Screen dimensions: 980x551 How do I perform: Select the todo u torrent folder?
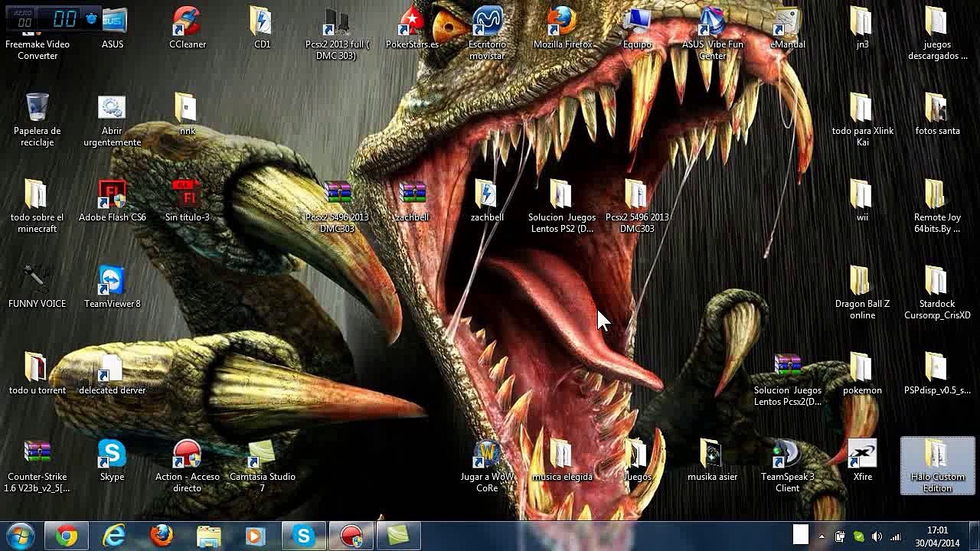click(37, 374)
